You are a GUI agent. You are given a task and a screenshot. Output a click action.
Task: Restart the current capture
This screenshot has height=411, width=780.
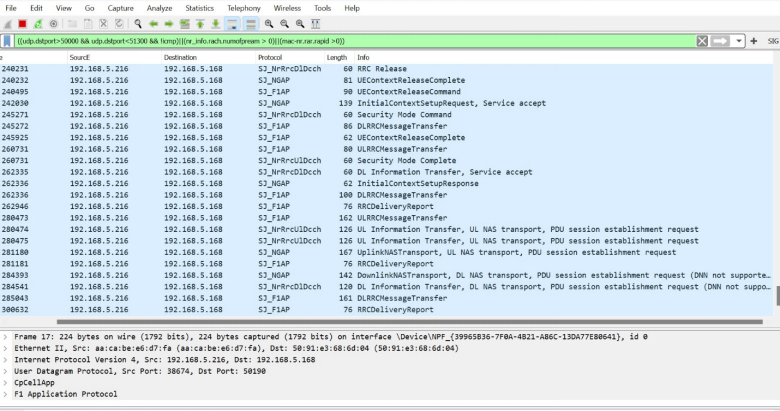pos(37,22)
